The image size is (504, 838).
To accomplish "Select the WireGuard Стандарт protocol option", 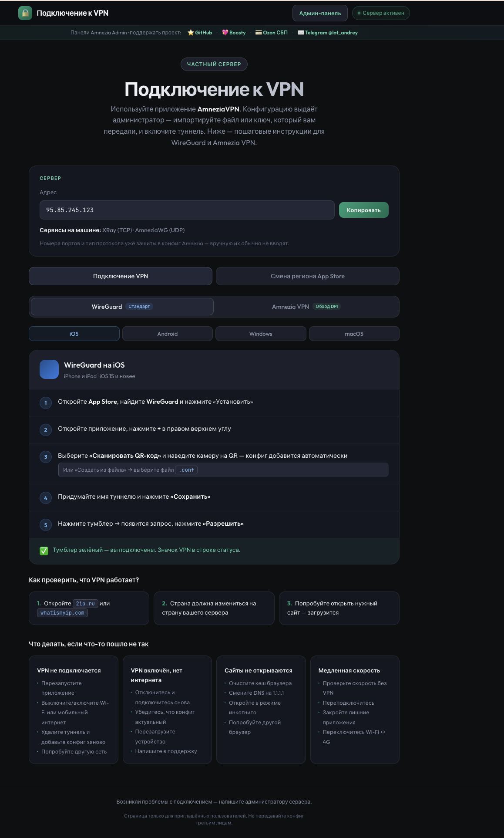I will 122,307.
